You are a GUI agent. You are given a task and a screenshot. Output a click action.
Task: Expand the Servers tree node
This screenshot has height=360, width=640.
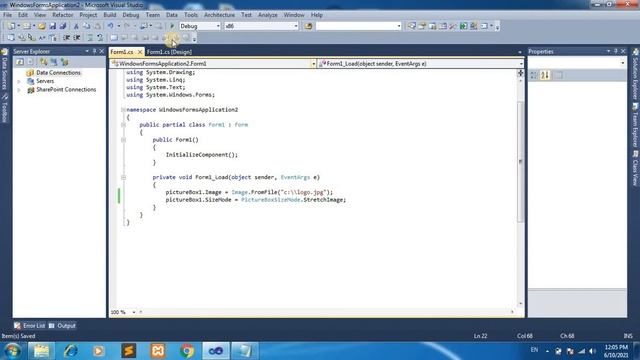pyautogui.click(x=19, y=81)
